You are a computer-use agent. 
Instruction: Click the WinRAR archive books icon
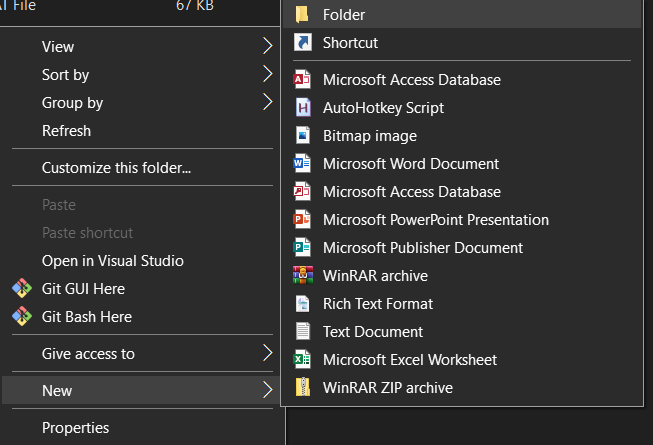point(303,275)
